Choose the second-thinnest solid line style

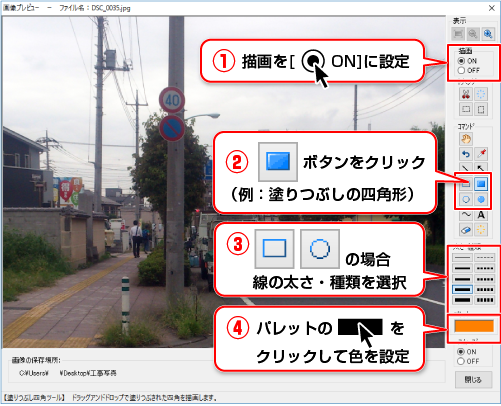pyautogui.click(x=462, y=268)
